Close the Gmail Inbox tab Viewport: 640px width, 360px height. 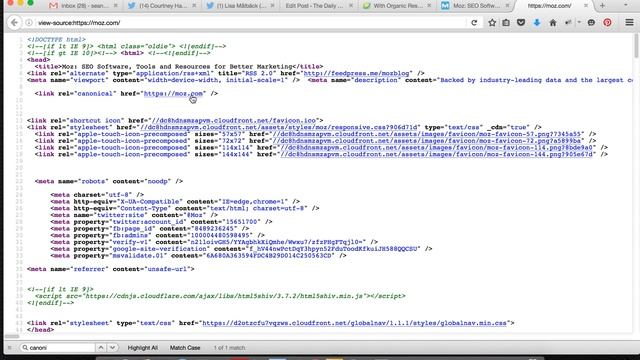pos(116,6)
